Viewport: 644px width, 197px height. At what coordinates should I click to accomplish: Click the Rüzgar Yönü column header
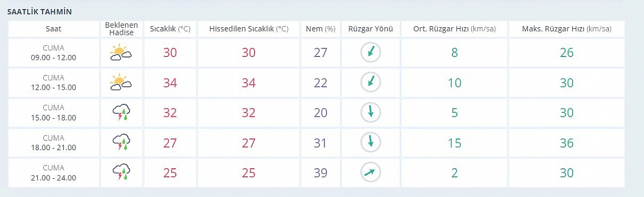[371, 29]
